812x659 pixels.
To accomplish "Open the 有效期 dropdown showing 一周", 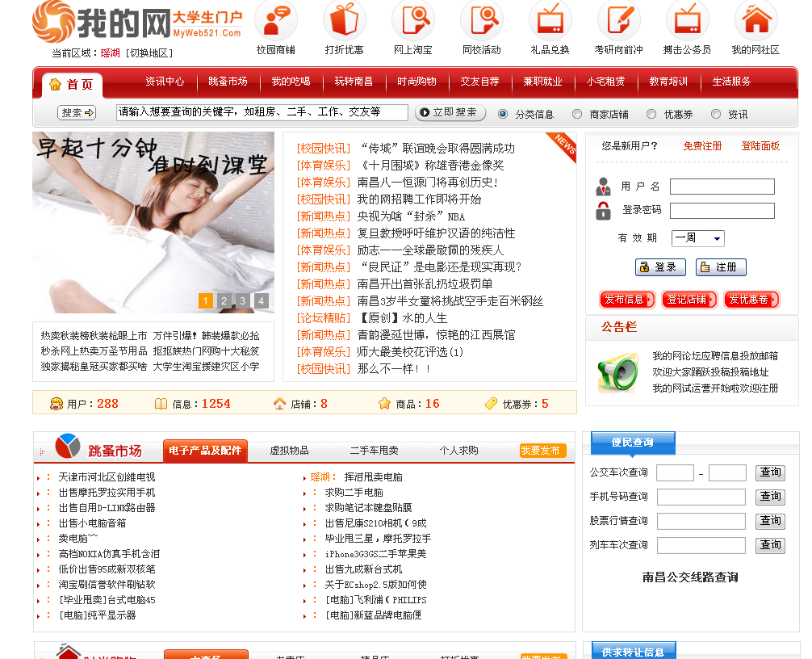I will 697,238.
